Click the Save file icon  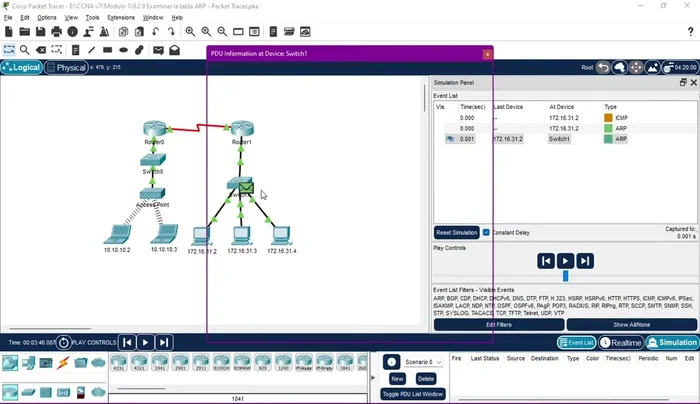coord(41,32)
